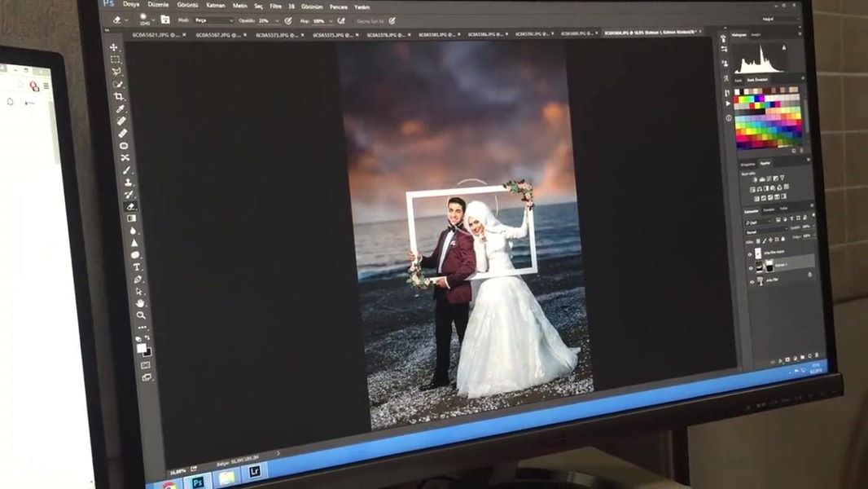Select the Zoom tool
868x489 pixels.
click(x=141, y=315)
